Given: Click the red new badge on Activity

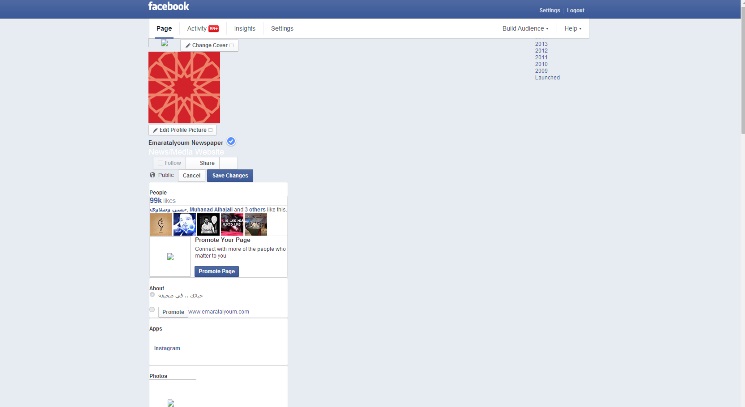Looking at the screenshot, I should click(x=214, y=29).
